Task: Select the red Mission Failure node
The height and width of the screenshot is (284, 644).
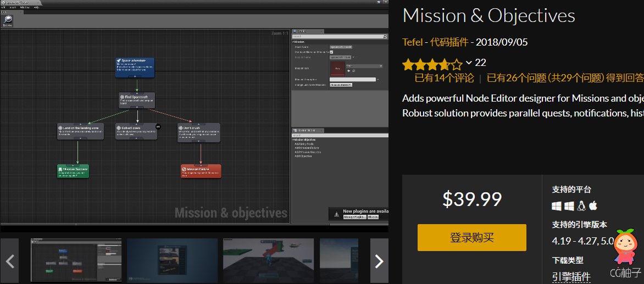Action: [201, 171]
